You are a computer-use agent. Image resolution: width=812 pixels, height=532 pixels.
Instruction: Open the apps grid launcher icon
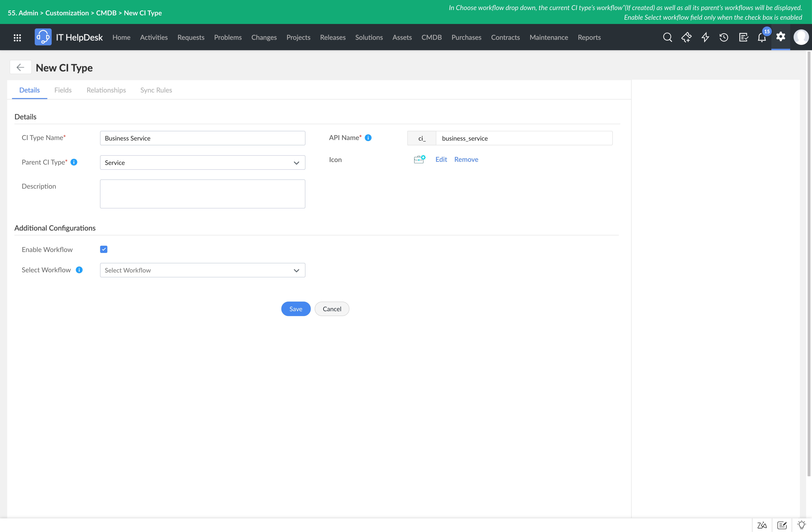tap(17, 38)
